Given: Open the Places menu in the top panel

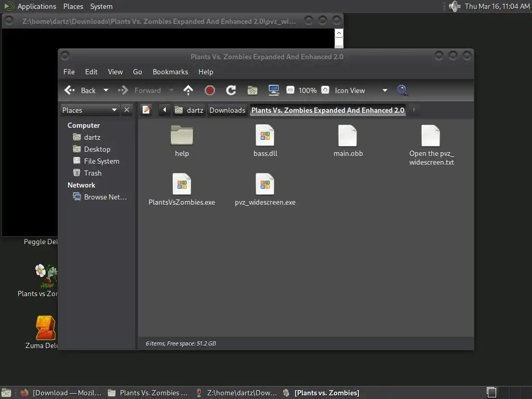Looking at the screenshot, I should [73, 6].
